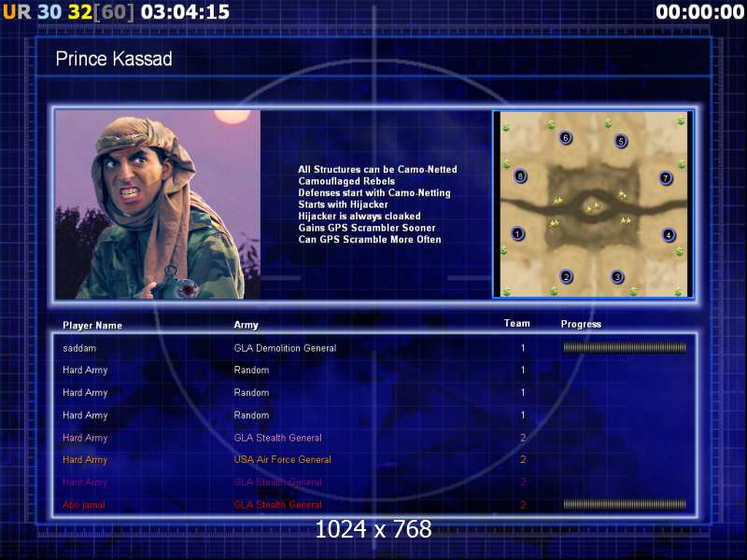This screenshot has width=747, height=560.
Task: Click Prince Kassad's portrait image
Action: point(158,204)
